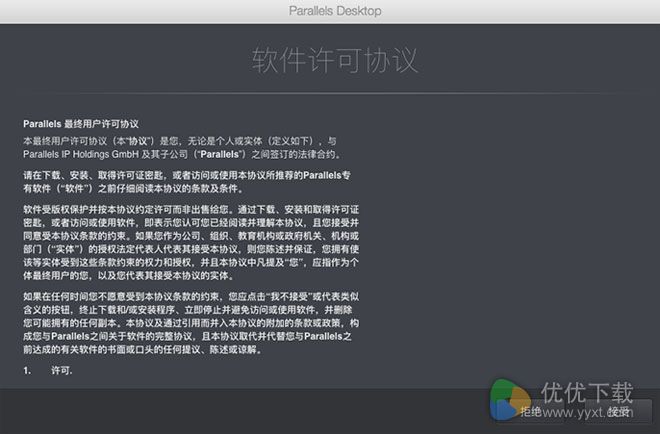Click the paragraph starting "软件受版权保护"
The image size is (660, 434).
(191, 242)
